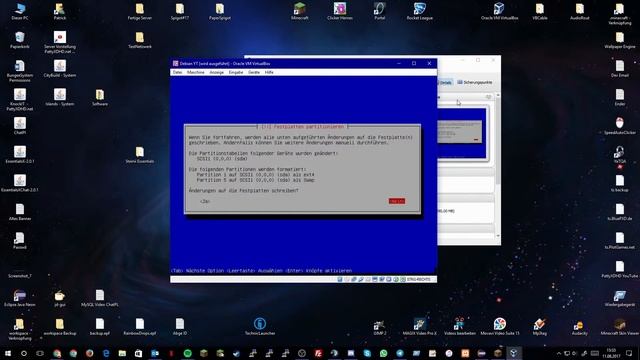Click the STRG-RECHTS host key indicator
Screen dimensions: 640x360
point(418,279)
